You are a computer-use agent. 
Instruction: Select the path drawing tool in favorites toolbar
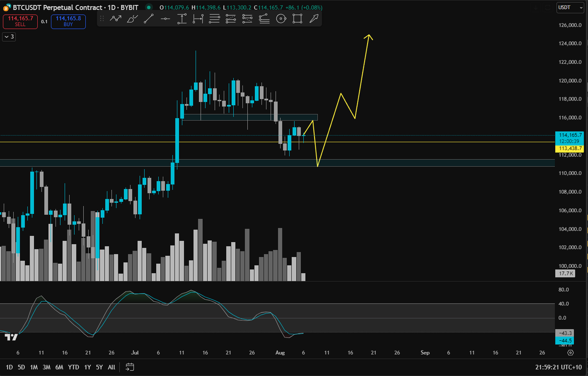(116, 19)
